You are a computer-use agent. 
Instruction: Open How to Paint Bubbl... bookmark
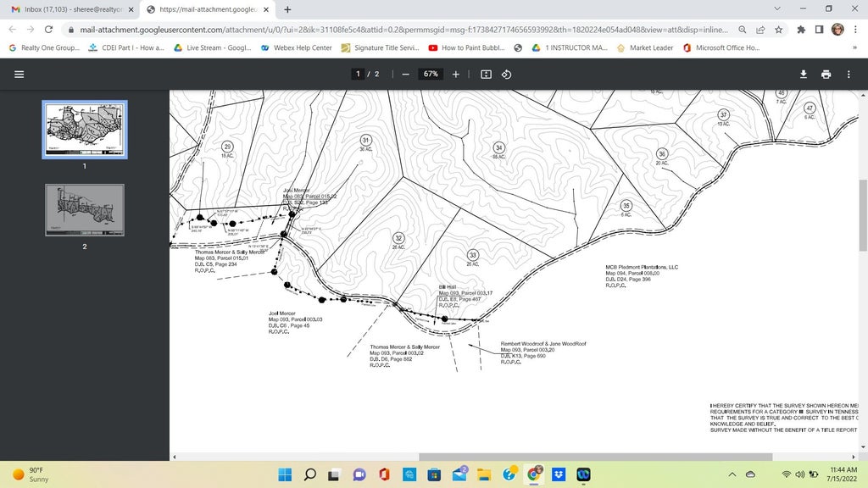coord(467,47)
